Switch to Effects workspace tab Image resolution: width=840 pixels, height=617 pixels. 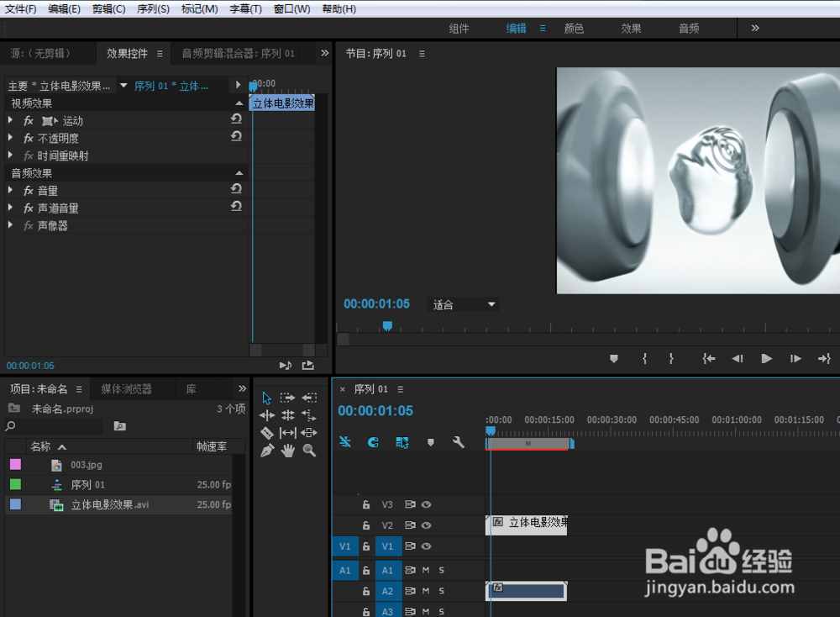tap(631, 29)
